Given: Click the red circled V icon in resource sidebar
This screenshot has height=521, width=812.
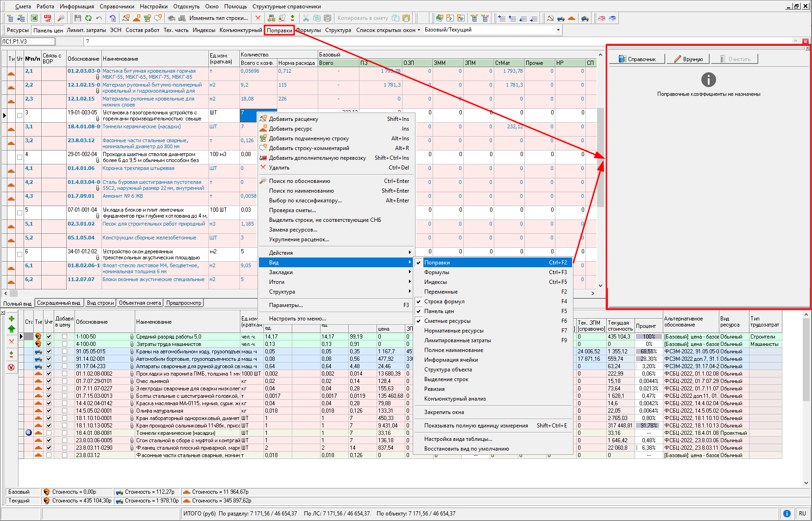Looking at the screenshot, I should [12, 367].
